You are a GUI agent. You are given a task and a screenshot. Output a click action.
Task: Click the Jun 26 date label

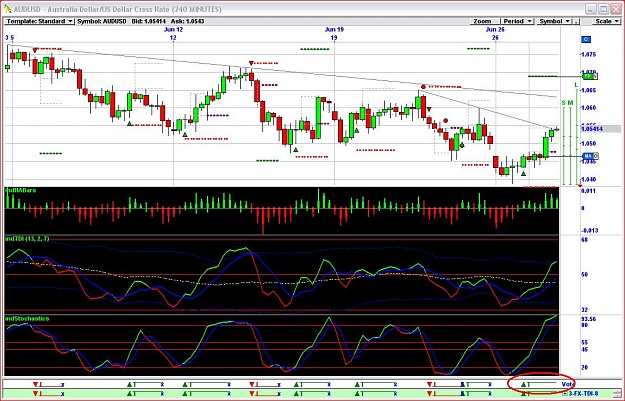click(495, 29)
